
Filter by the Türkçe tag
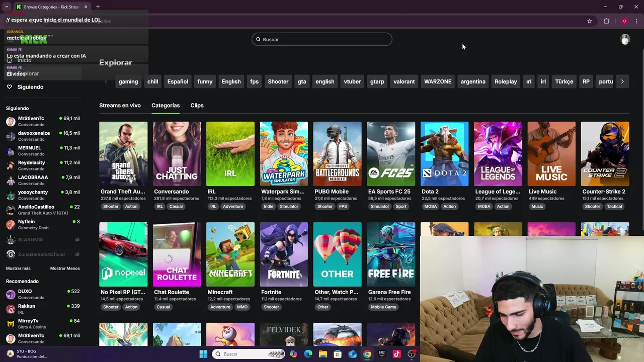564,81
